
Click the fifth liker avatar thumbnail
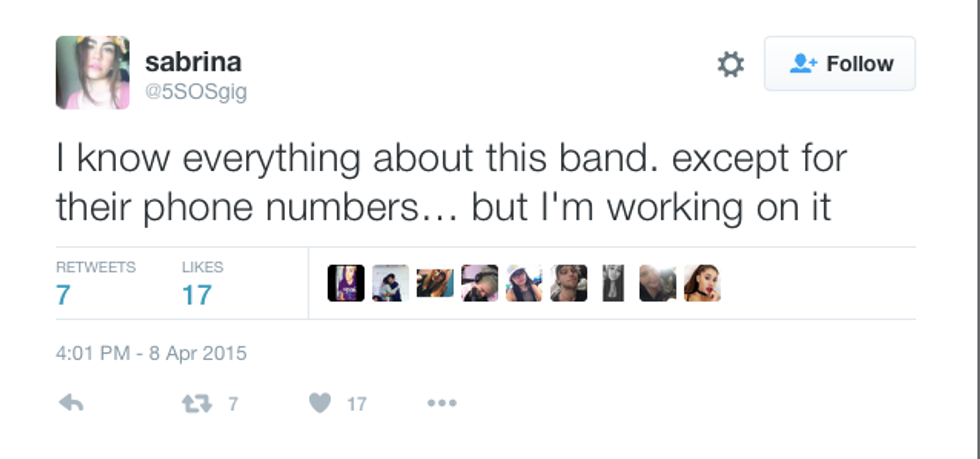[x=524, y=283]
